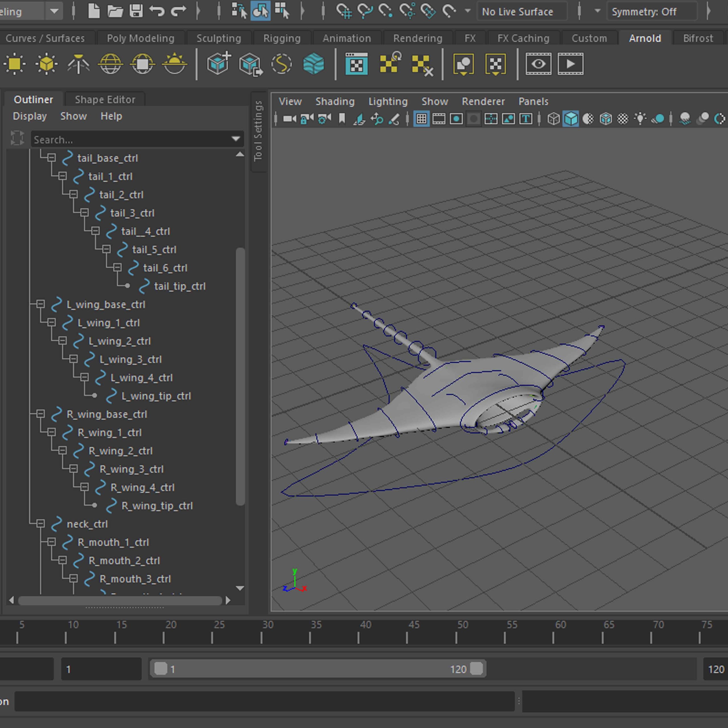Toggle the Film Gate display
The width and height of the screenshot is (728, 728).
tap(439, 119)
